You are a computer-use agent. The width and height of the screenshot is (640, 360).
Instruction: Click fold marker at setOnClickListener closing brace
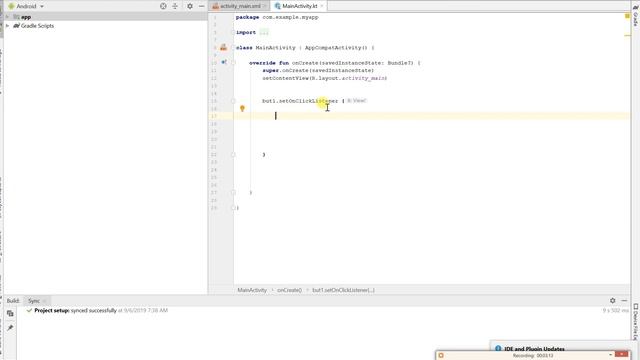click(x=233, y=155)
